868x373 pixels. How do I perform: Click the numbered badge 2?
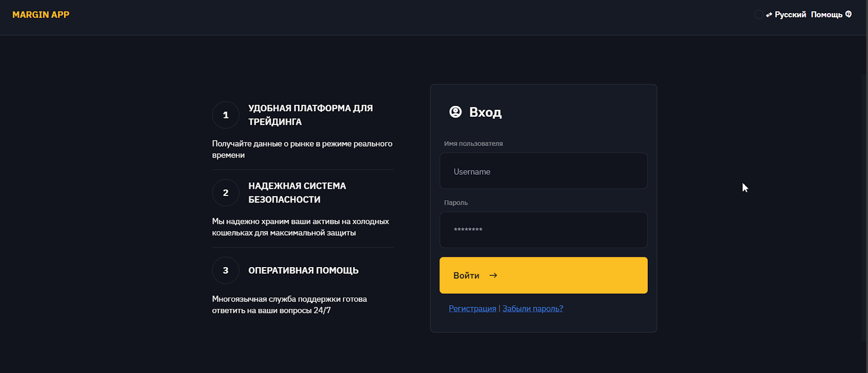tap(225, 192)
